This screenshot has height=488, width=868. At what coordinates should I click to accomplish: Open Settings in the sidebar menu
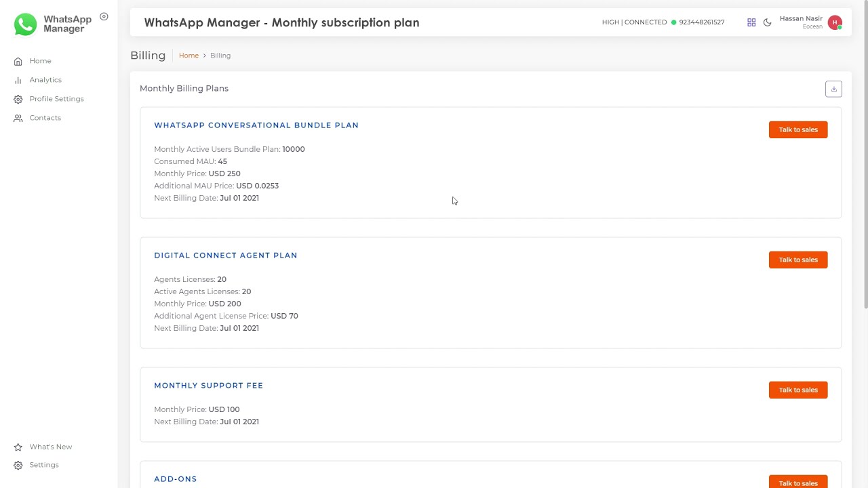44,465
